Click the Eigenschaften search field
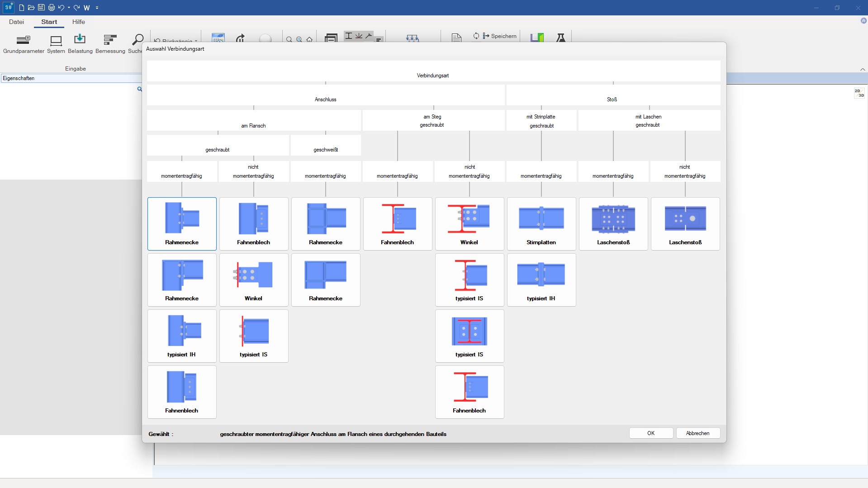Screen dimensions: 868x488 70,78
